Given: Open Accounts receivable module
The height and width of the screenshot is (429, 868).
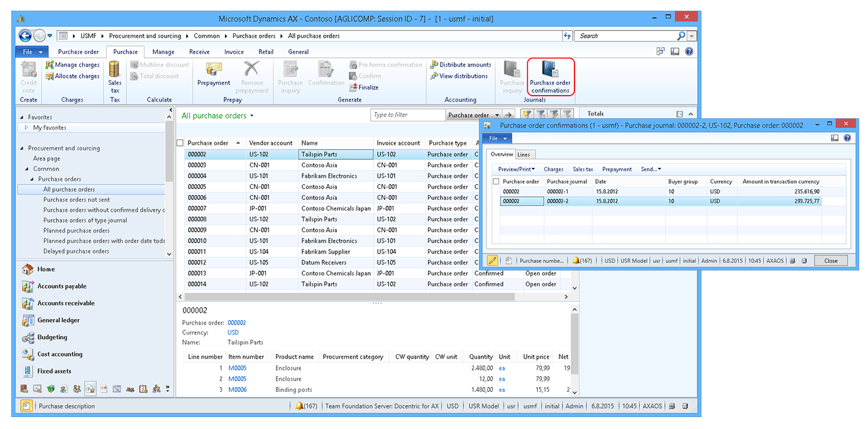Looking at the screenshot, I should point(58,303).
